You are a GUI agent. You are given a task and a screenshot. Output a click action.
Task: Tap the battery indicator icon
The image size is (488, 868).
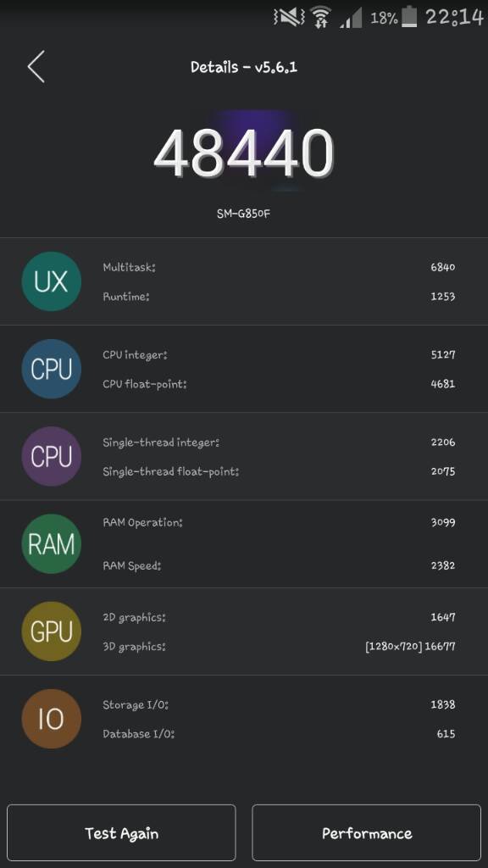click(409, 17)
